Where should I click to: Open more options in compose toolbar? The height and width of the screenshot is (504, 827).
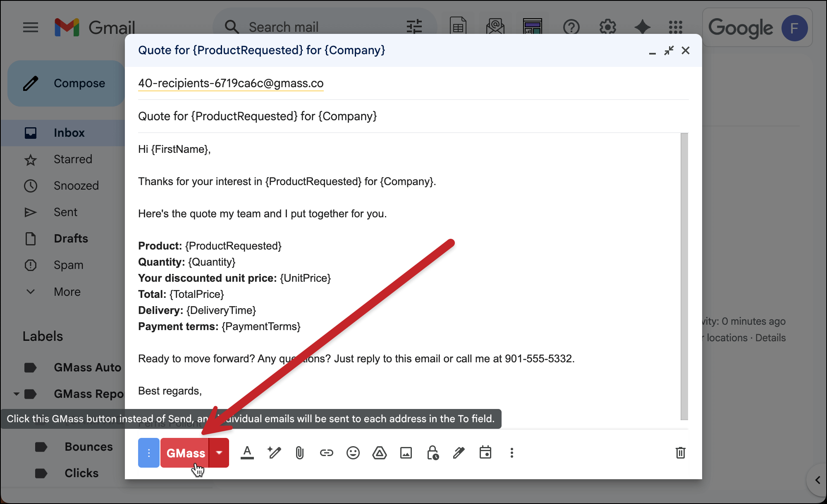(x=511, y=453)
